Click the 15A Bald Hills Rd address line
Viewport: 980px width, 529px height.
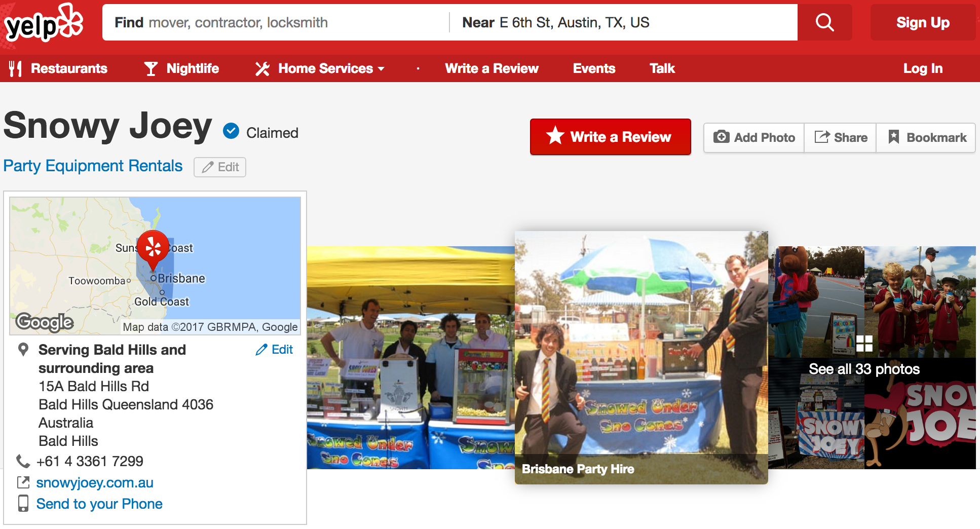94,386
